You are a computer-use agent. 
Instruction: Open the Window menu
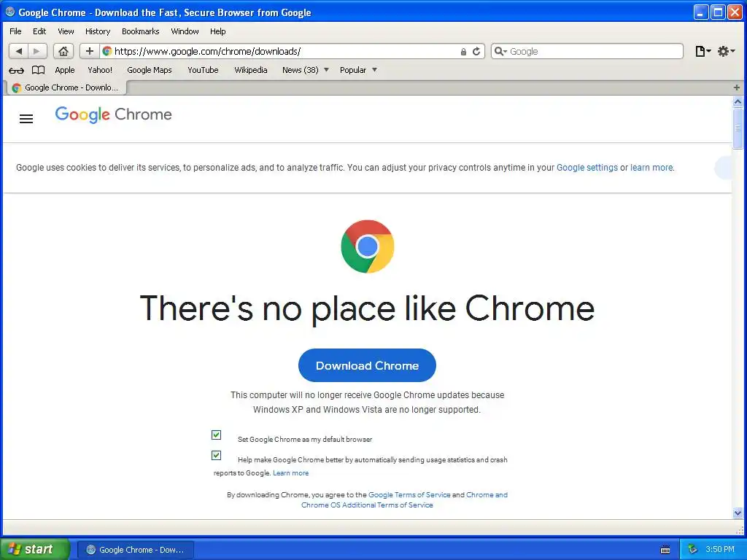coord(185,31)
